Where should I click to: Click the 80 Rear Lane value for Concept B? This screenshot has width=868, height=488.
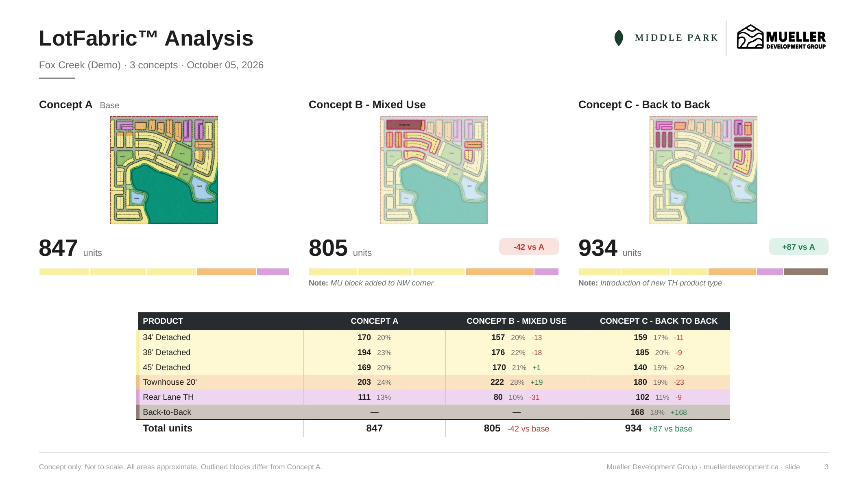pos(498,397)
